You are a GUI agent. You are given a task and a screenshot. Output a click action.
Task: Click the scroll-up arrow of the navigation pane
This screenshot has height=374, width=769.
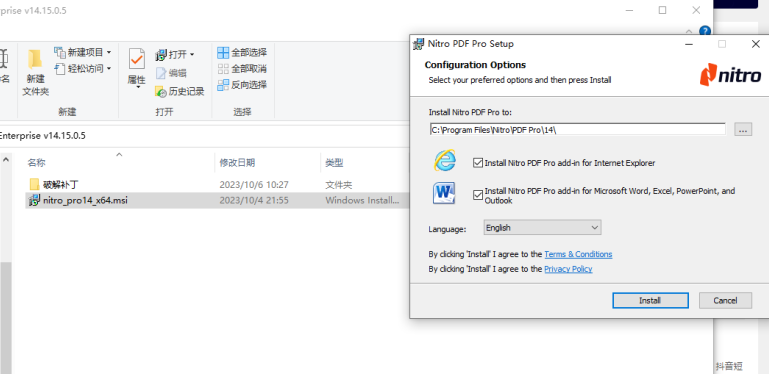[x=6, y=160]
